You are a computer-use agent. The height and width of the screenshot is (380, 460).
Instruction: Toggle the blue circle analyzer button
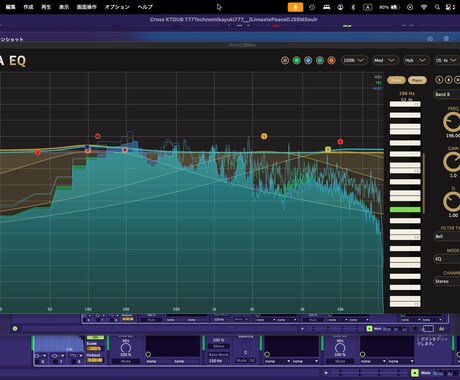[x=308, y=60]
